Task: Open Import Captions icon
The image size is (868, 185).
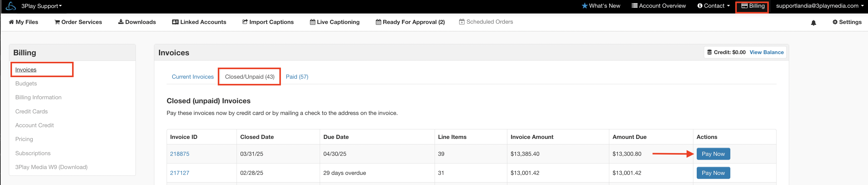Action: [245, 22]
